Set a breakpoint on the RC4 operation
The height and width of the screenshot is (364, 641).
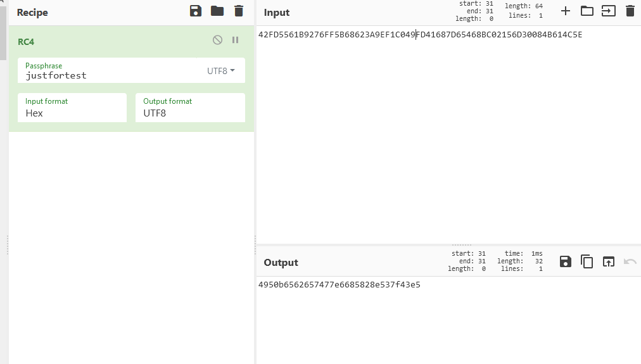pos(236,40)
